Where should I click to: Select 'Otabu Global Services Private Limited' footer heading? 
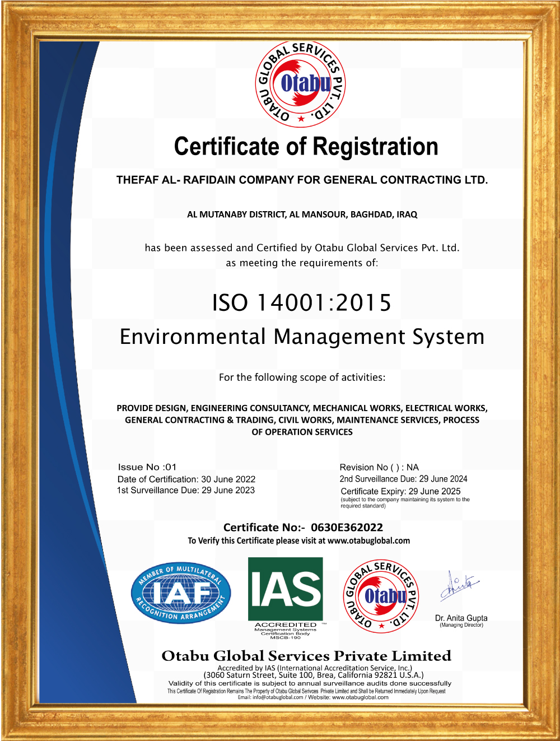click(x=306, y=656)
